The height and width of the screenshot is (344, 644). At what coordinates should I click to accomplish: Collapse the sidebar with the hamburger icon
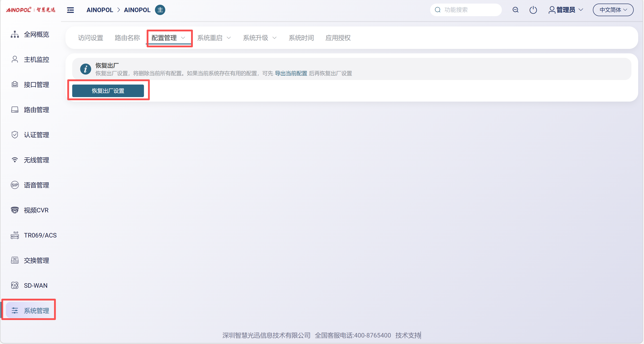click(x=70, y=10)
